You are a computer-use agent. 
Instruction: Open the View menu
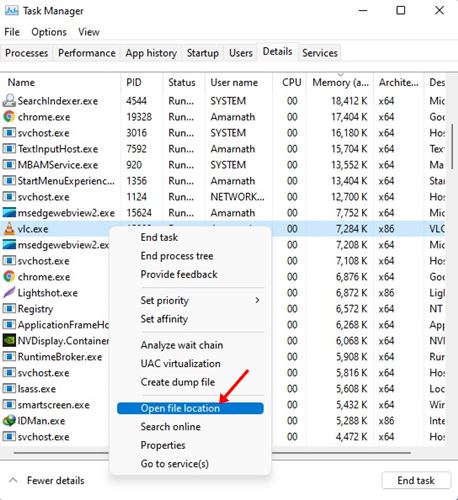click(x=89, y=32)
